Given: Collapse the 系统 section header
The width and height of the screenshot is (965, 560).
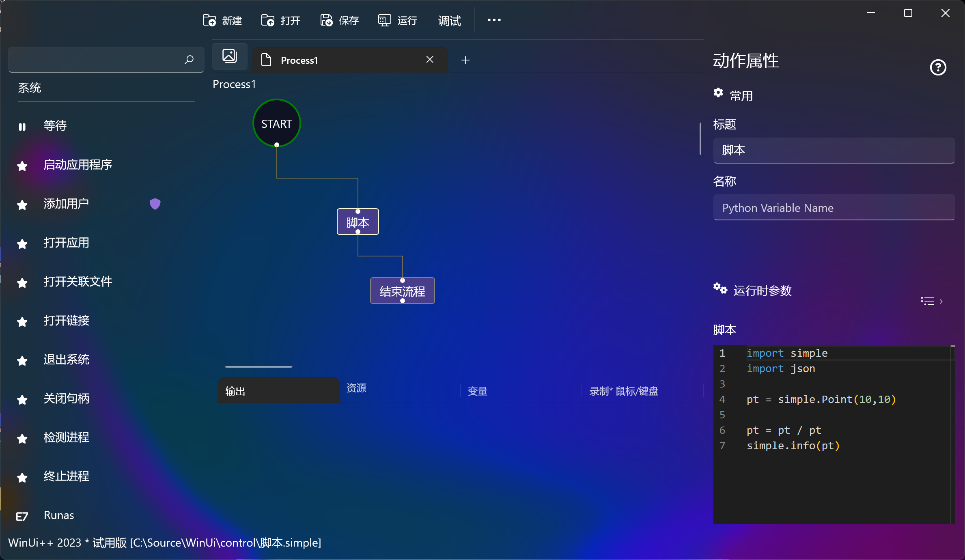Looking at the screenshot, I should [x=30, y=88].
